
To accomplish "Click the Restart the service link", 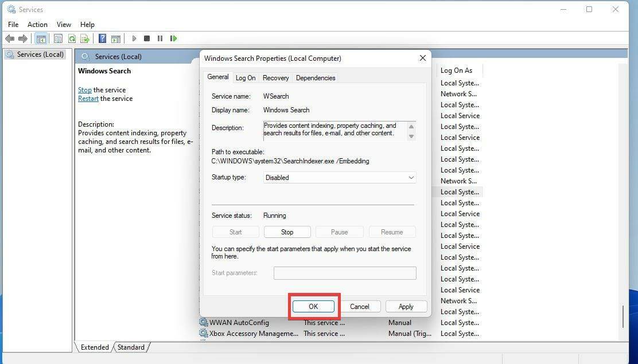I will tap(88, 98).
